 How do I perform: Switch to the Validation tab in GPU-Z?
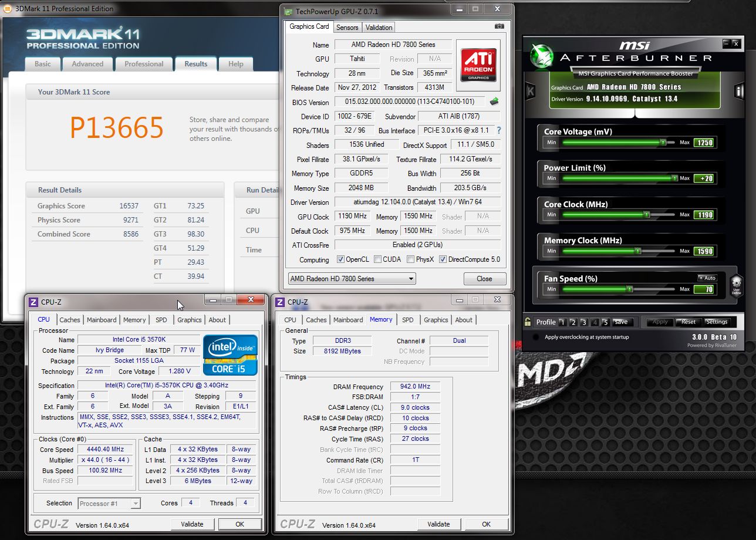379,27
